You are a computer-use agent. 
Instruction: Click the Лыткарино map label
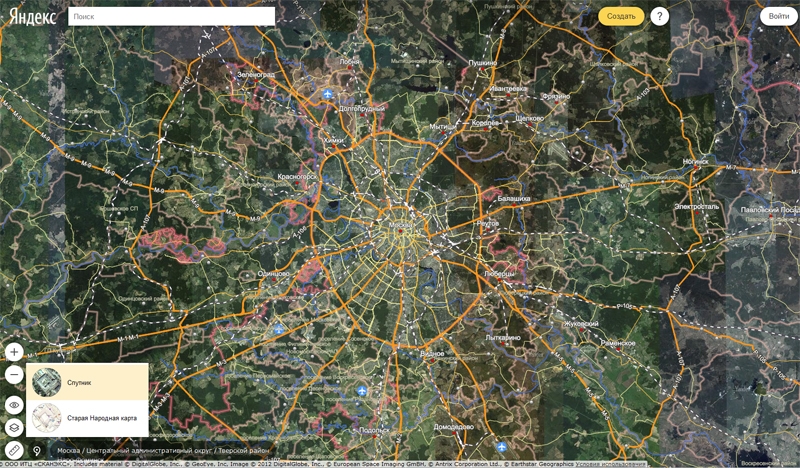pyautogui.click(x=503, y=337)
